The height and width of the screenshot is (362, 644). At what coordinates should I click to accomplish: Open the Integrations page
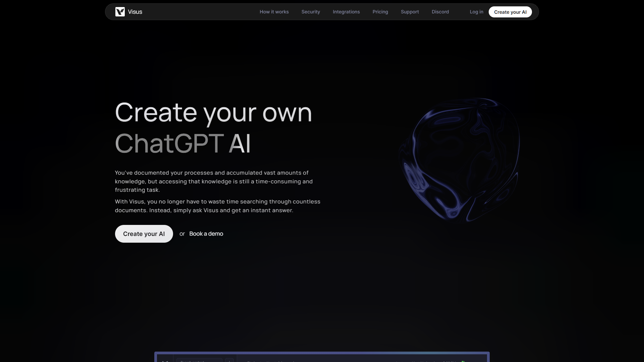346,12
